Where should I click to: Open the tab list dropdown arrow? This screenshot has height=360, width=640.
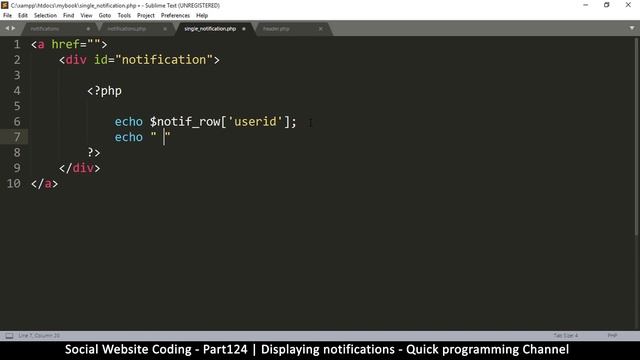coord(632,28)
